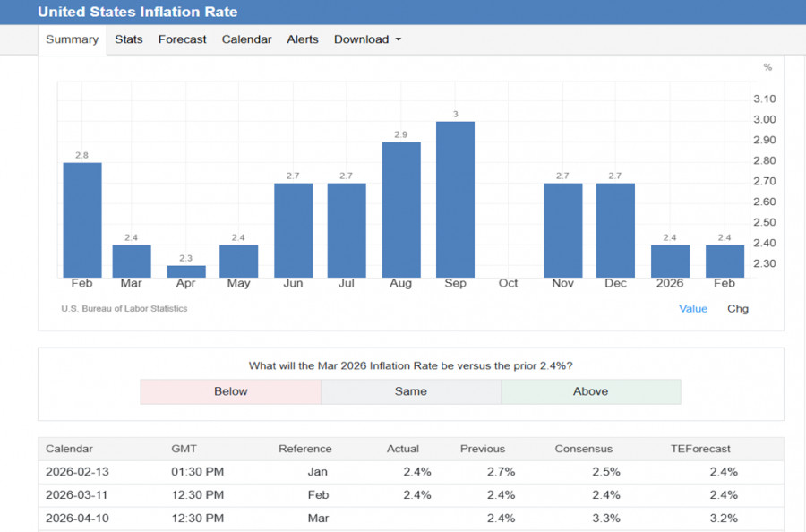The width and height of the screenshot is (806, 532).
Task: Switch to the Stats tab
Action: (x=128, y=39)
